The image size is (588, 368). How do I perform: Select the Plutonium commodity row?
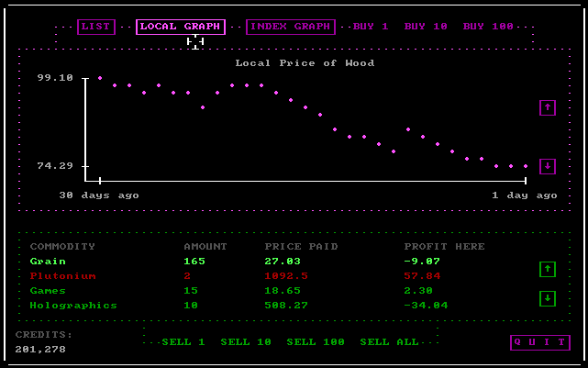(62, 276)
